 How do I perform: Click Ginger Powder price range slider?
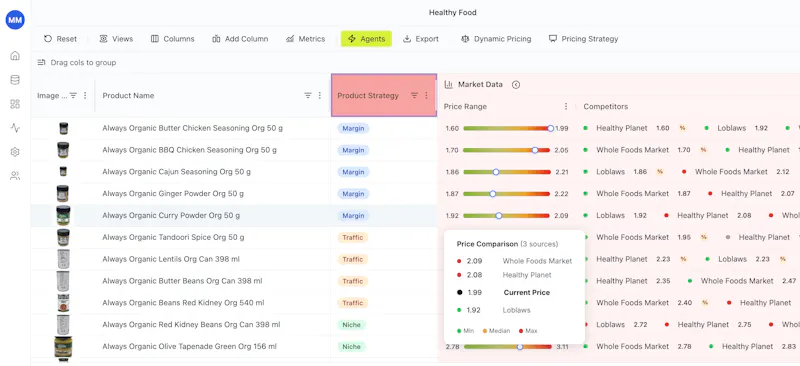(x=507, y=194)
